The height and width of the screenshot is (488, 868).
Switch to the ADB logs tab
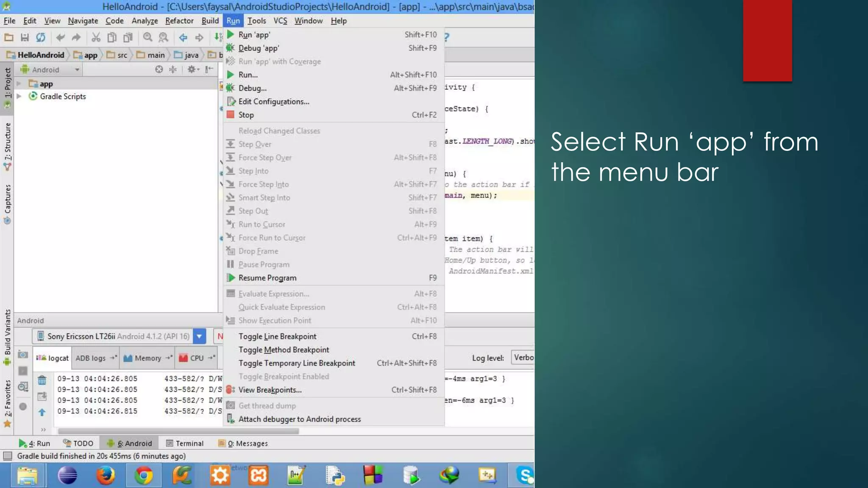pyautogui.click(x=96, y=358)
